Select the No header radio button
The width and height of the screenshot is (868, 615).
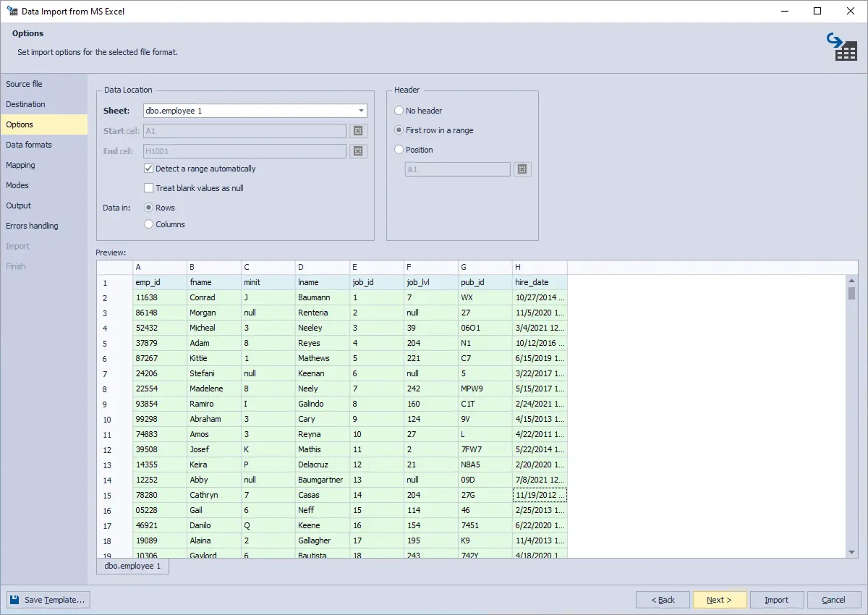point(399,110)
